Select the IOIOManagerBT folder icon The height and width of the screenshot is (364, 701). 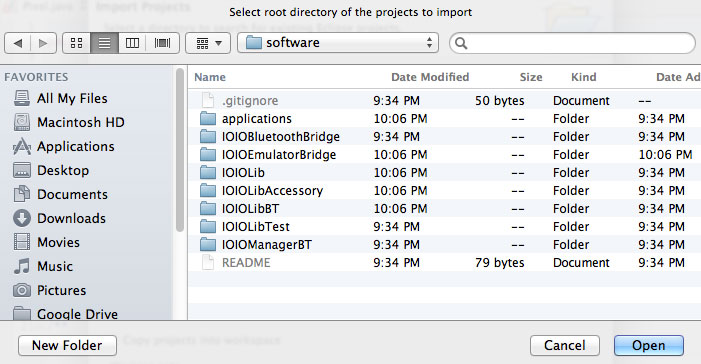207,245
